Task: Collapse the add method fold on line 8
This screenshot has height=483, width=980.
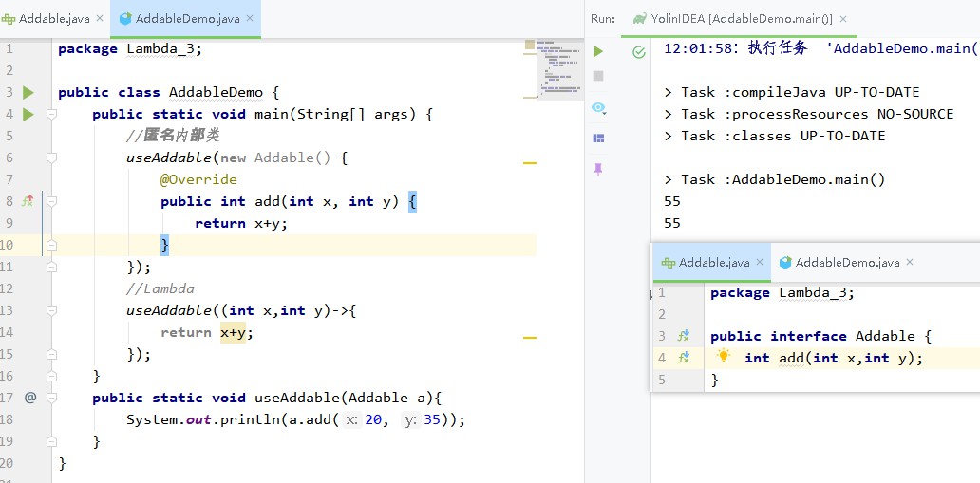Action: point(51,201)
